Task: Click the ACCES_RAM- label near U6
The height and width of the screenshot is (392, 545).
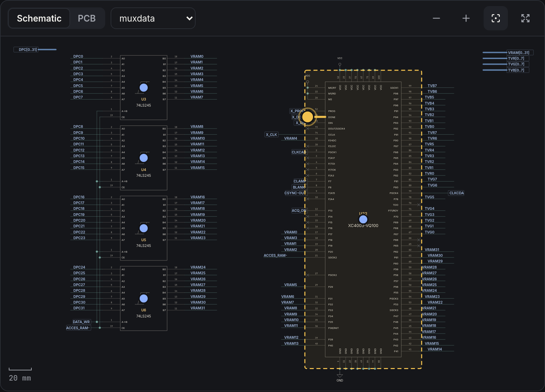Action: coord(78,328)
